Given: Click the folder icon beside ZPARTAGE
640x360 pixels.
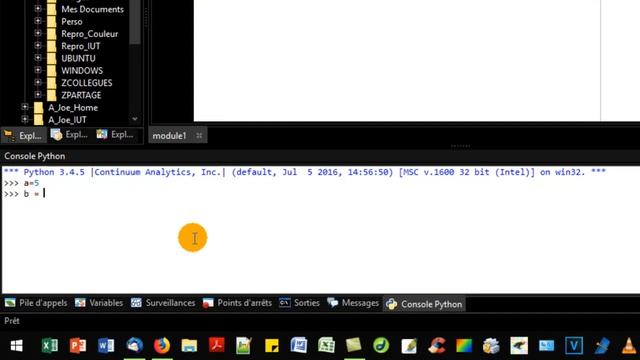Looking at the screenshot, I should pos(51,95).
